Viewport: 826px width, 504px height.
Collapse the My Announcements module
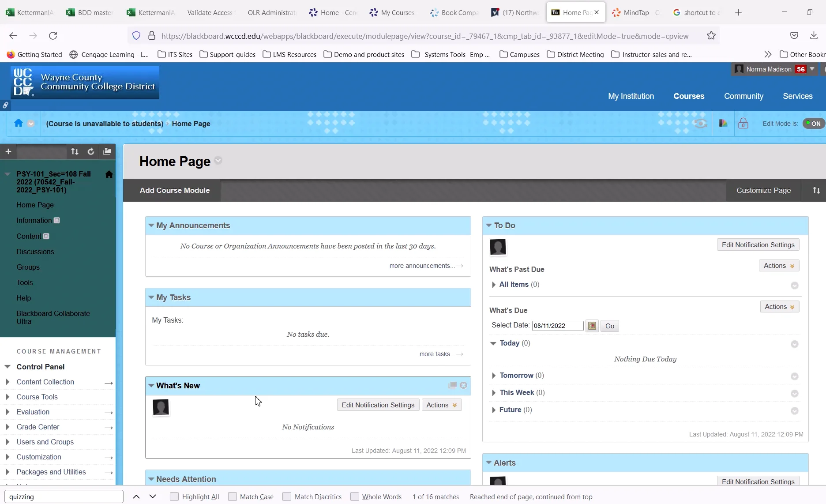pos(151,225)
